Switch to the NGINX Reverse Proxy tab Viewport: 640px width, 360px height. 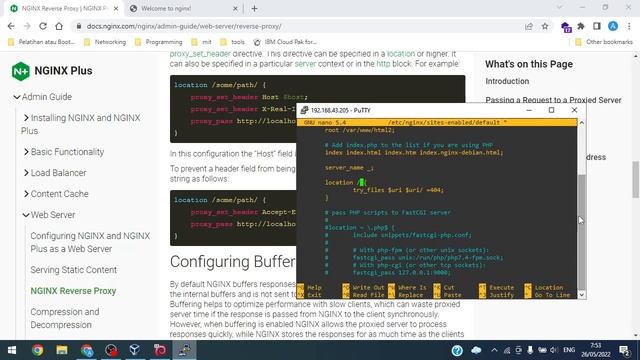click(63, 8)
